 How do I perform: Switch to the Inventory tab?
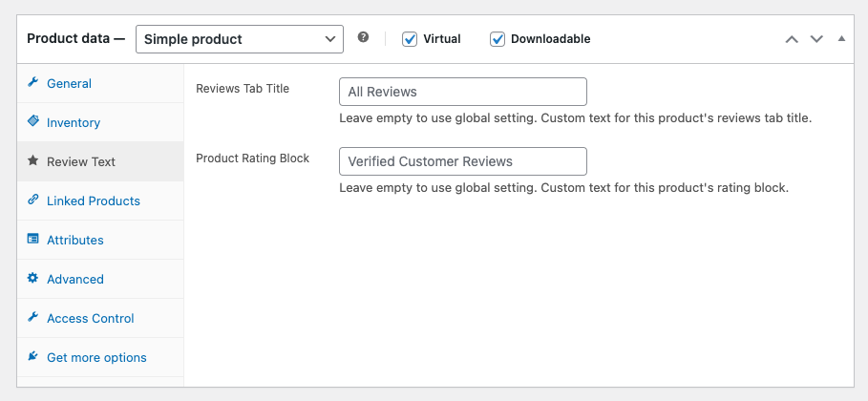(74, 122)
